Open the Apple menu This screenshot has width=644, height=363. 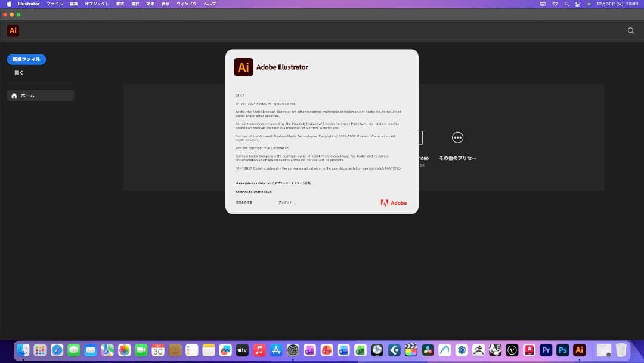tap(8, 4)
